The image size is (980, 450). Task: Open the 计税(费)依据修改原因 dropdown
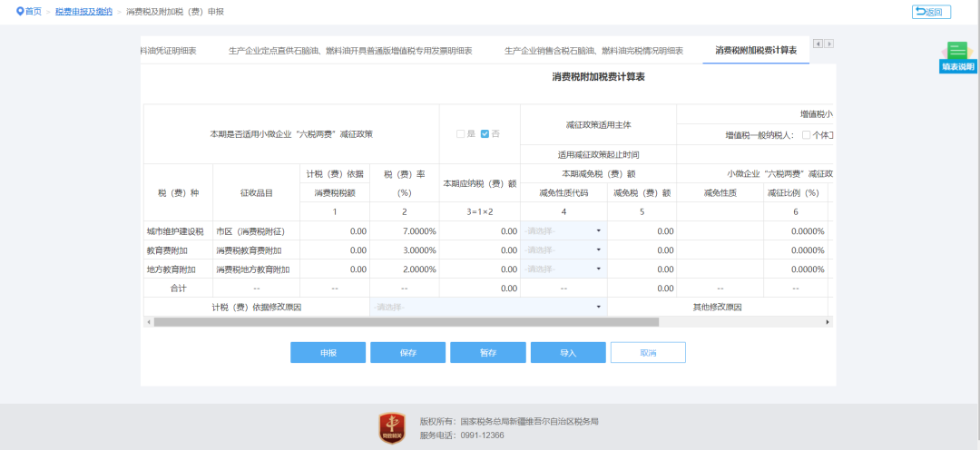488,307
